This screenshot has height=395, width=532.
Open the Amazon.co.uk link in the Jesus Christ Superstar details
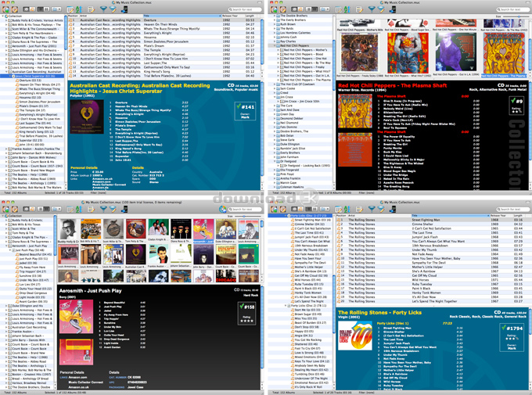pyautogui.click(x=102, y=178)
